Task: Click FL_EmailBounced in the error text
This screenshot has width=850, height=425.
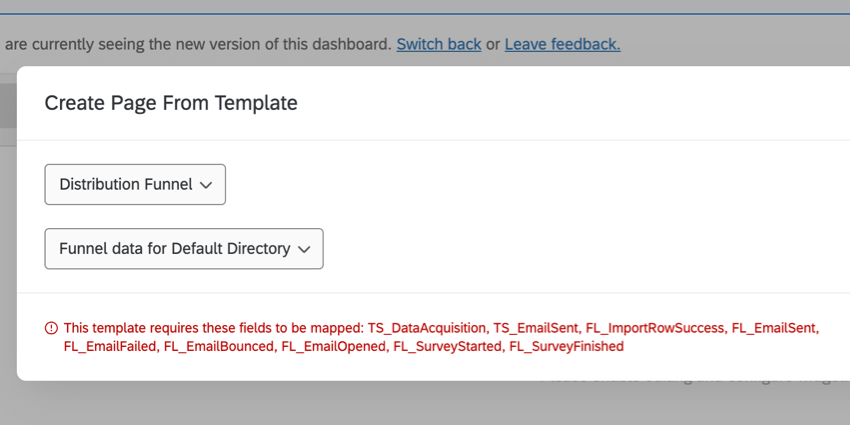Action: pos(218,347)
